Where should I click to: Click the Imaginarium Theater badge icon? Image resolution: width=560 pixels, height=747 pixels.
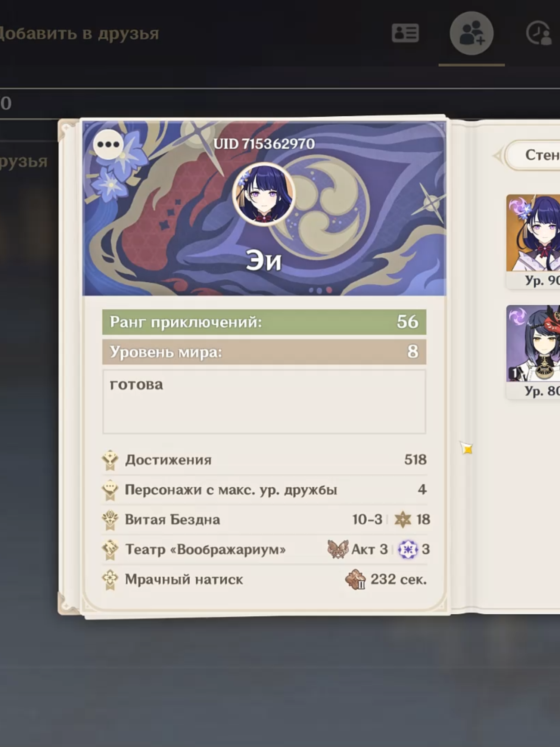tap(110, 550)
